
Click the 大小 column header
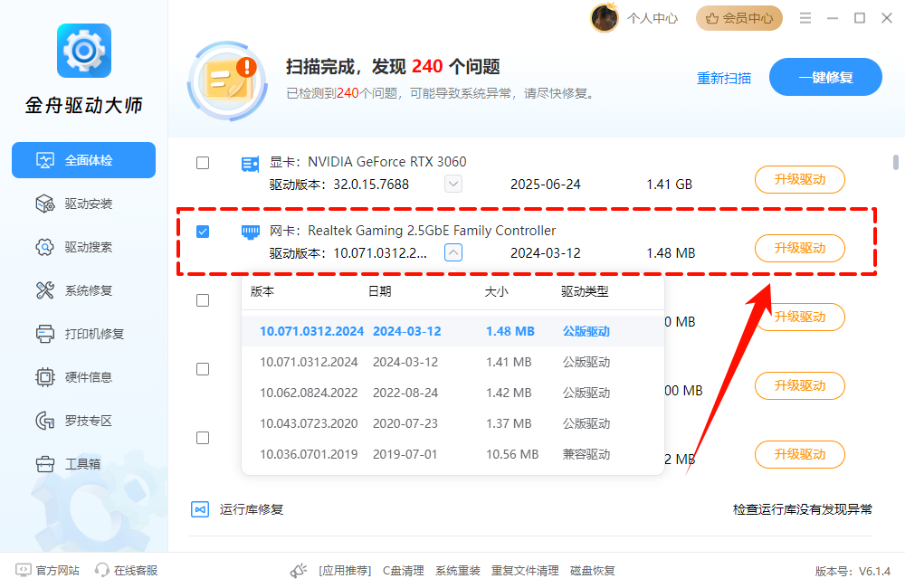click(x=496, y=291)
